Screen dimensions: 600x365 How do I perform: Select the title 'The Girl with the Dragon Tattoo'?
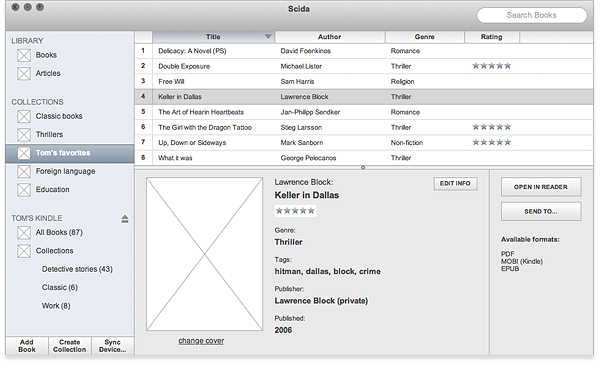click(x=205, y=127)
